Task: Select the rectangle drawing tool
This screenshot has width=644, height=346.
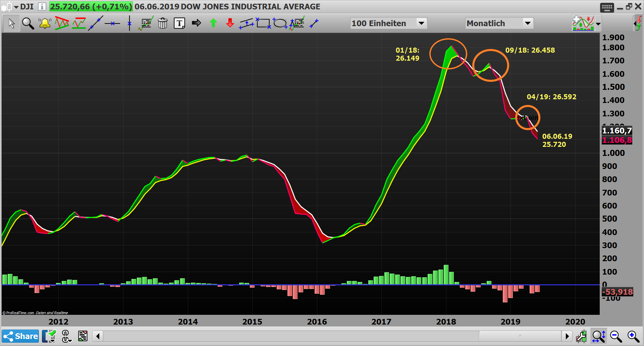Action: click(x=263, y=23)
